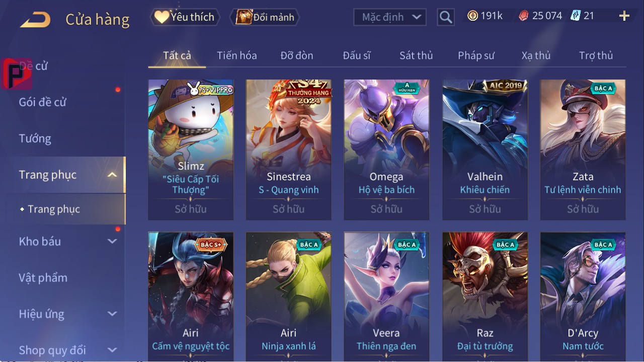644x362 pixels.
Task: Go to Tướng in the sidebar
Action: tap(35, 138)
